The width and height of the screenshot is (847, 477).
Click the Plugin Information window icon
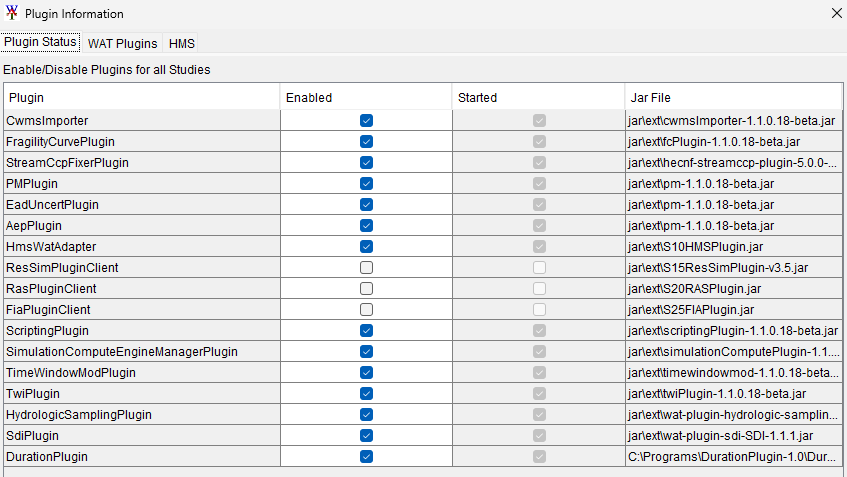pos(11,14)
